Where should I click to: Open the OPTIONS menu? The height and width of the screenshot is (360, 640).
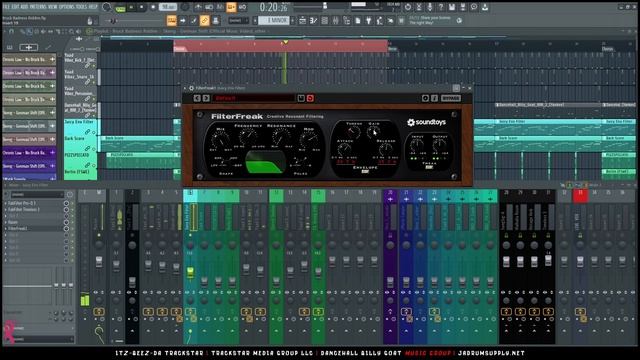coord(67,7)
